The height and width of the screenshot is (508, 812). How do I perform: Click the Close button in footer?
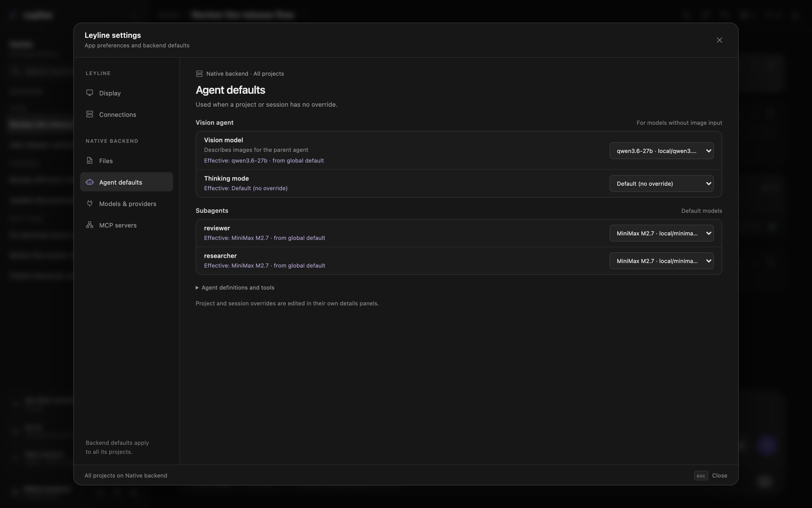pos(720,476)
